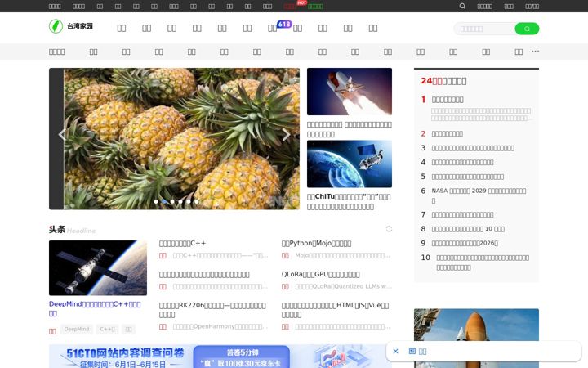Click the 台湾家园 site name
Image resolution: width=588 pixels, height=368 pixels.
(x=80, y=26)
